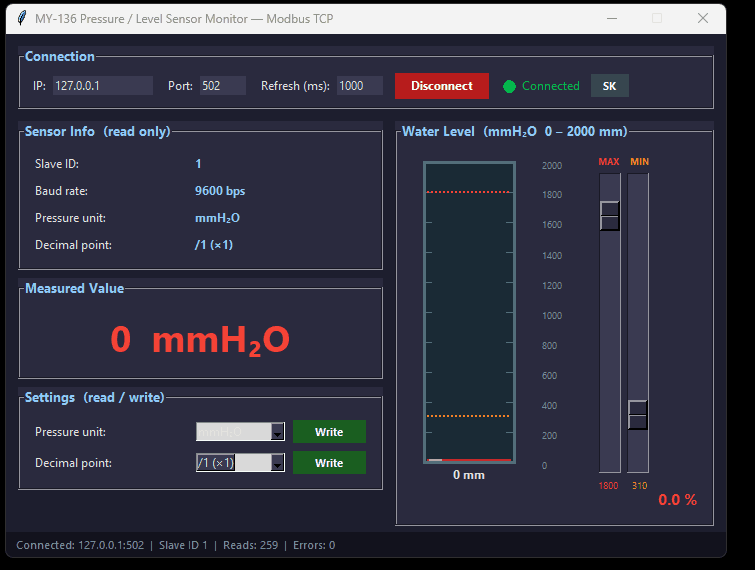Click the Refresh (ms) input field
This screenshot has width=755, height=570.
[360, 86]
